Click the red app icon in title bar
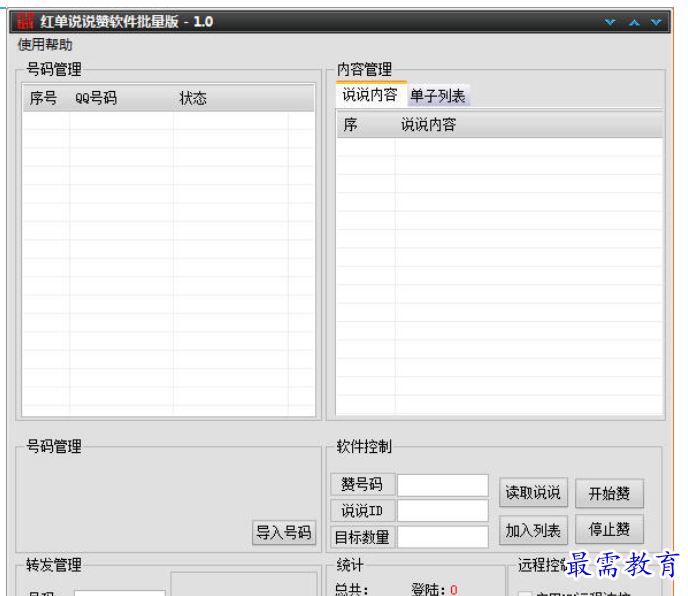Image resolution: width=688 pixels, height=596 pixels. coord(26,21)
